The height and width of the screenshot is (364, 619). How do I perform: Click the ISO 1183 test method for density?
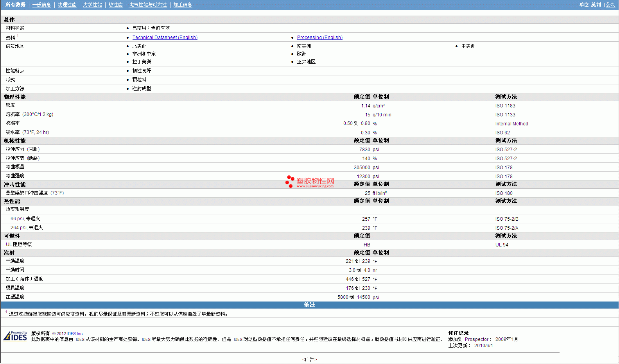(x=505, y=106)
